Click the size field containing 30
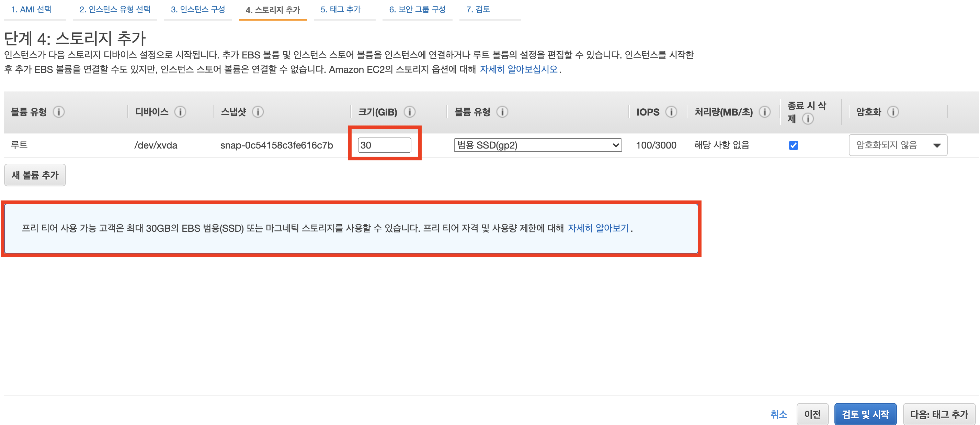 point(384,145)
